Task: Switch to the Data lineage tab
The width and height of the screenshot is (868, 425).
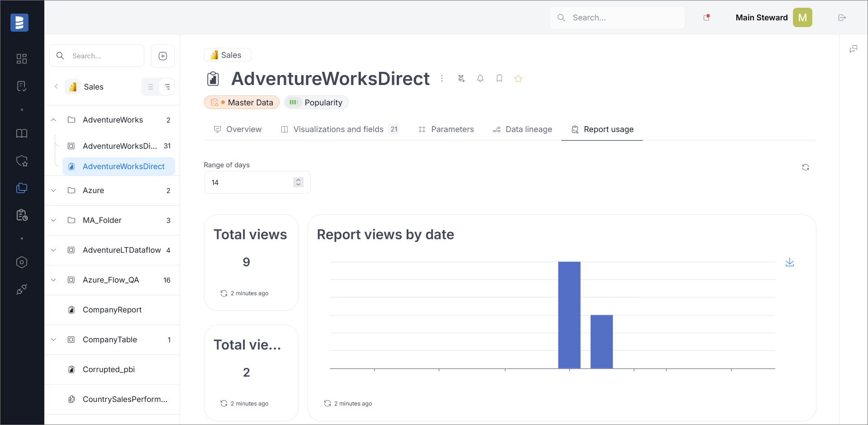Action: click(x=522, y=129)
